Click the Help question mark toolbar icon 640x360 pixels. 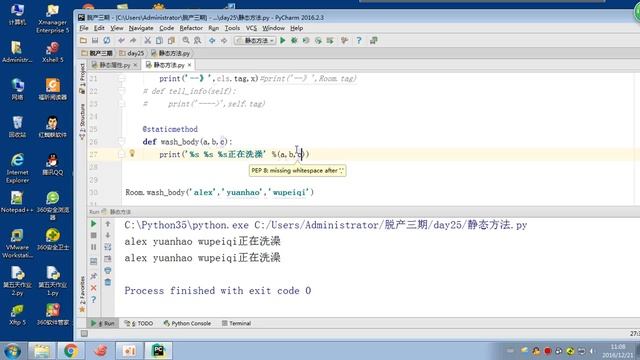coord(359,40)
